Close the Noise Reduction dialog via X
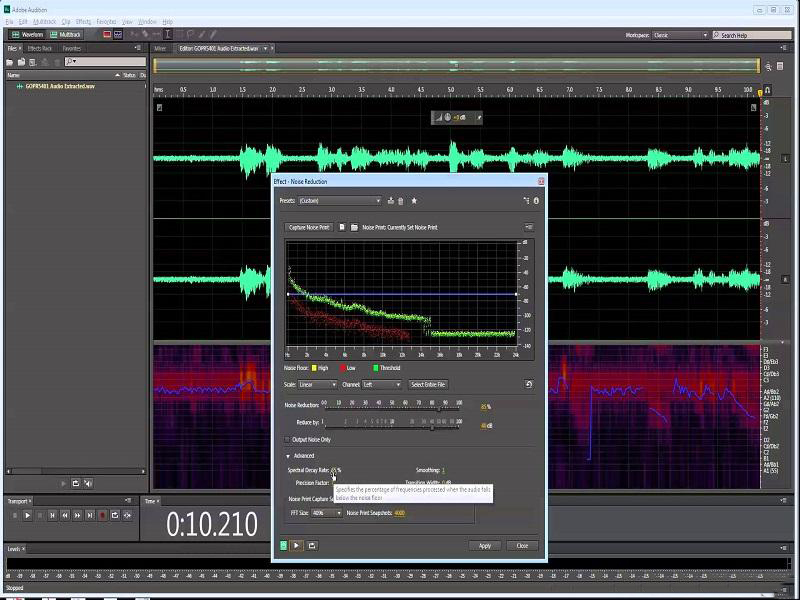 pos(541,181)
